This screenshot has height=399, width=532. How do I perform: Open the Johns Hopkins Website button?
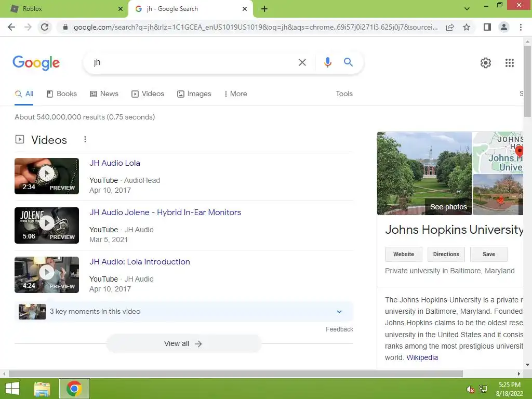pos(403,254)
